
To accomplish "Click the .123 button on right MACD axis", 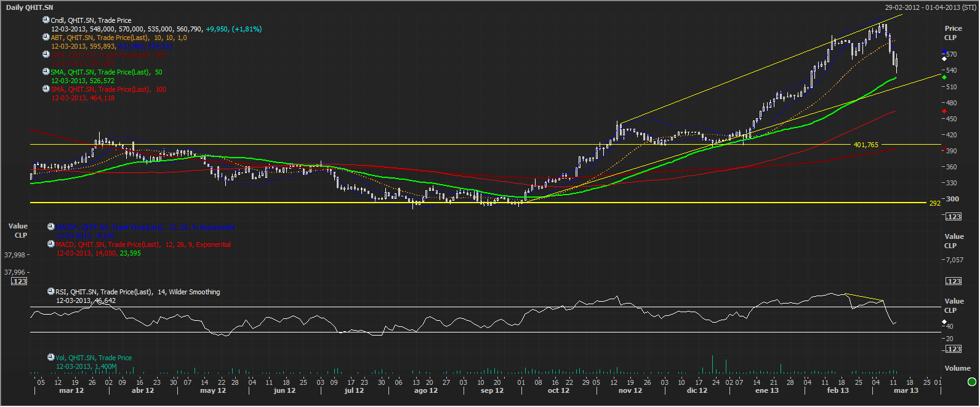I will pyautogui.click(x=954, y=281).
